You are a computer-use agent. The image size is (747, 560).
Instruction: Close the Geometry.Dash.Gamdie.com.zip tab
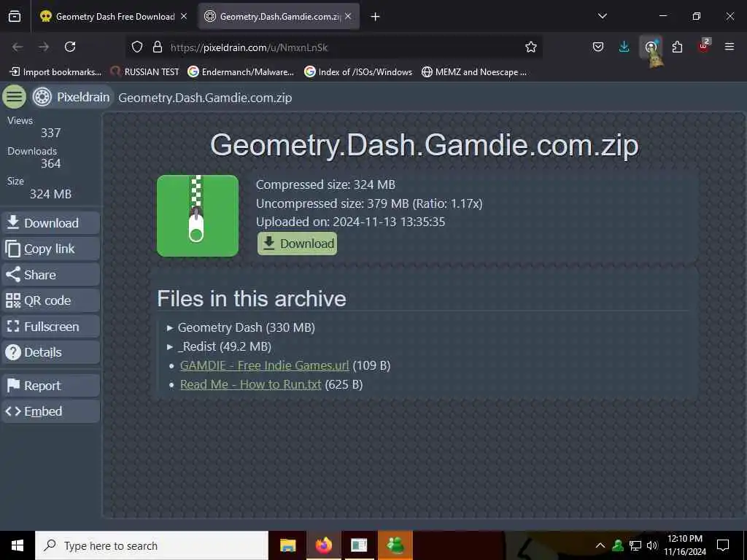click(348, 17)
